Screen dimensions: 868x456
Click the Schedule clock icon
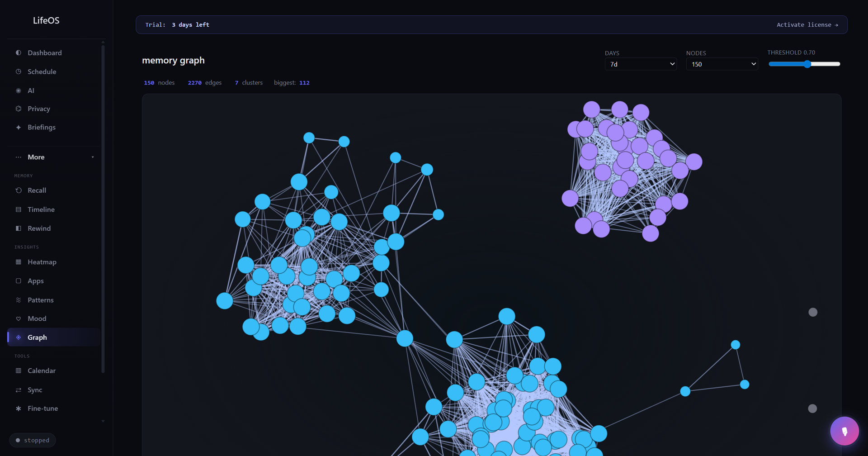click(x=19, y=71)
